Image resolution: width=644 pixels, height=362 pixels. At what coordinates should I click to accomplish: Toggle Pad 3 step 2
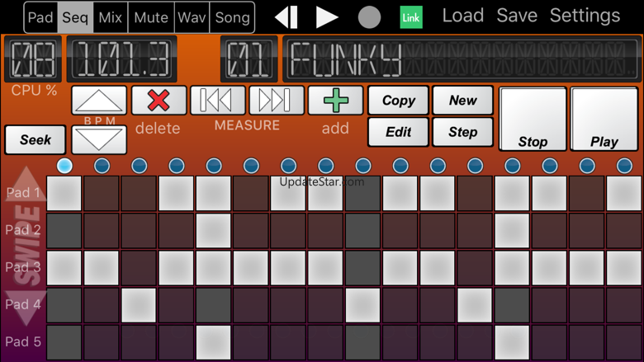pos(102,268)
